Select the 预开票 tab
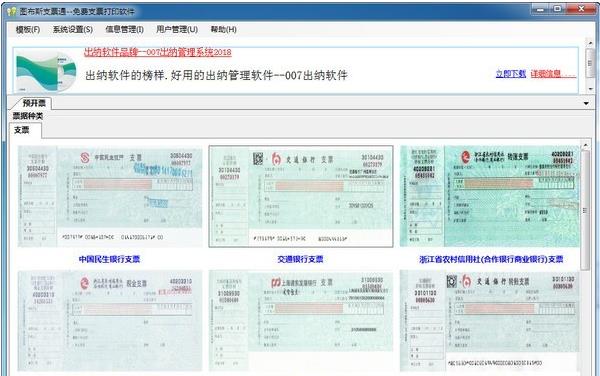The image size is (600, 376). point(34,103)
